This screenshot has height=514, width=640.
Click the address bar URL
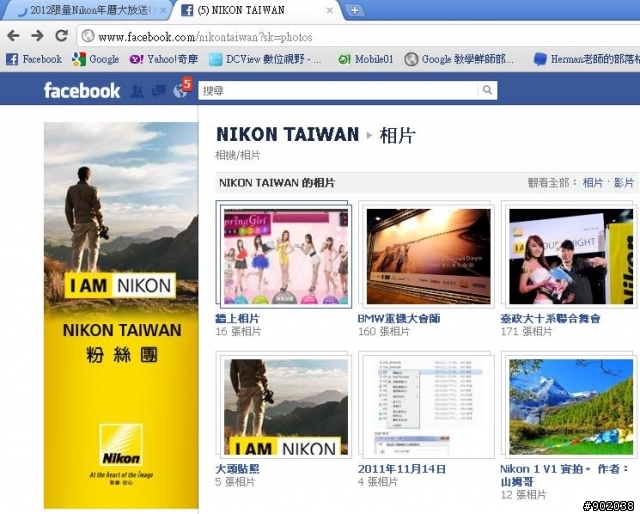[x=205, y=37]
